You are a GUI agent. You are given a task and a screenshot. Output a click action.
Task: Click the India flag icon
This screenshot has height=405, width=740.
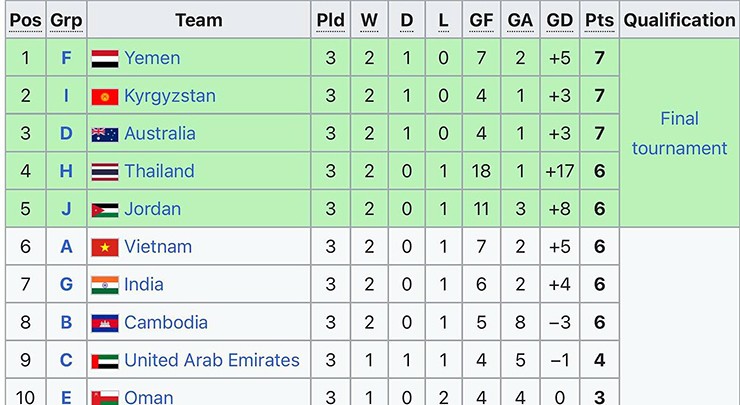point(105,285)
